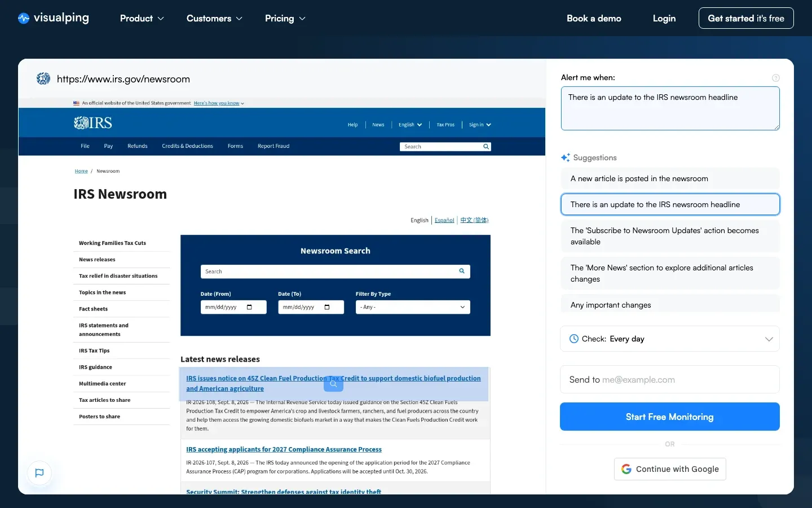Click Continue with Google button
812x508 pixels.
click(x=670, y=469)
